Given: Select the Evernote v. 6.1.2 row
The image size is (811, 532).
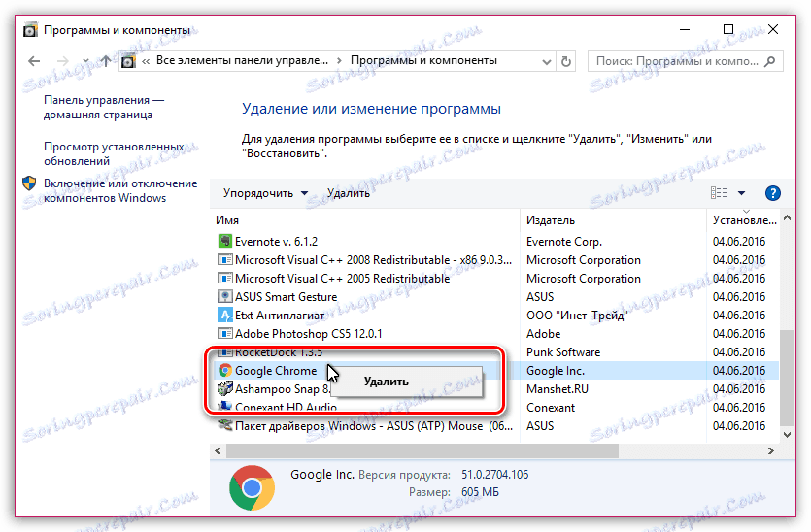Looking at the screenshot, I should [x=494, y=242].
